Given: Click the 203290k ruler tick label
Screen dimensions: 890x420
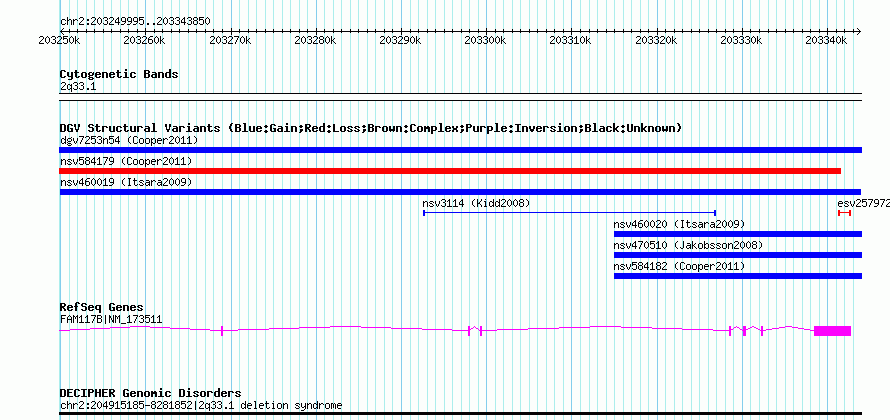Looking at the screenshot, I should 400,41.
